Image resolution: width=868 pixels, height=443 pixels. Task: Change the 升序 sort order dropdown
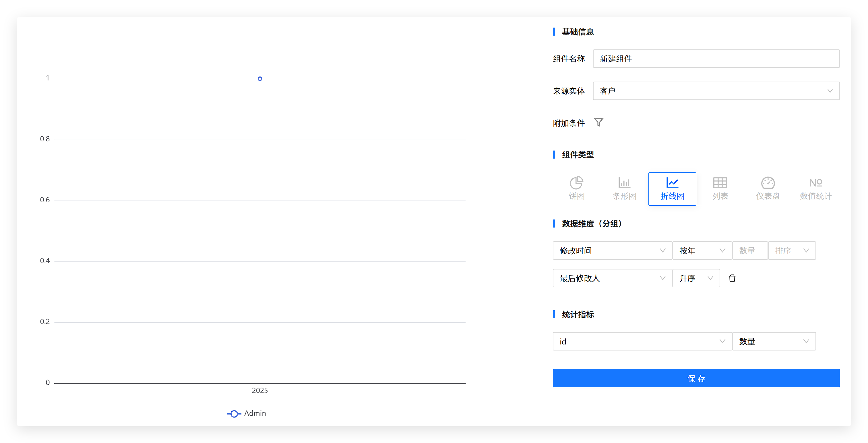(x=696, y=278)
